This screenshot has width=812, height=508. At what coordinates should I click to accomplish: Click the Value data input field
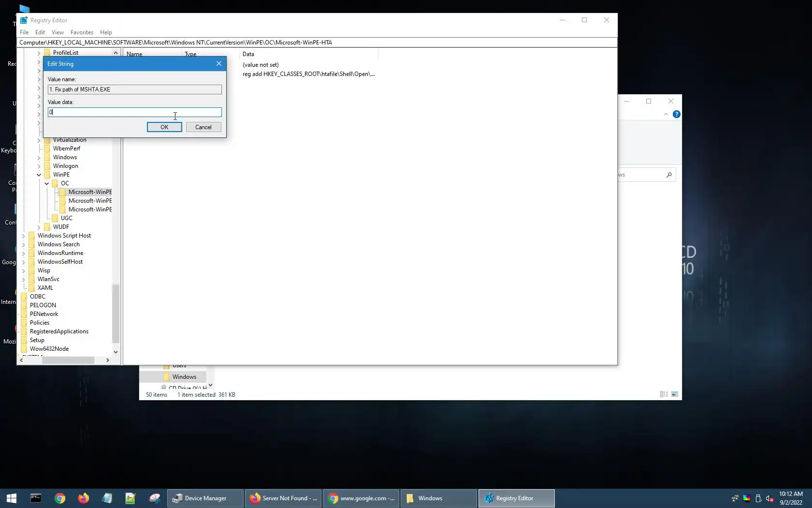coord(135,112)
